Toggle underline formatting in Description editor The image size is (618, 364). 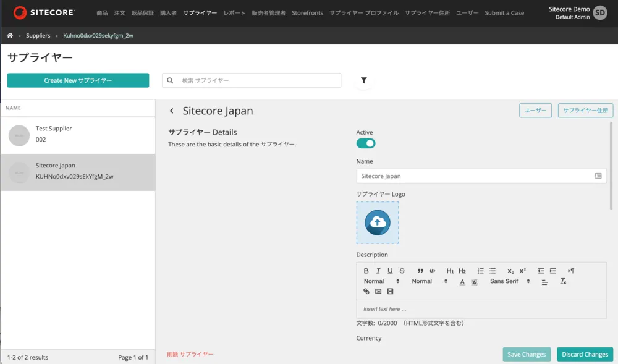(390, 271)
